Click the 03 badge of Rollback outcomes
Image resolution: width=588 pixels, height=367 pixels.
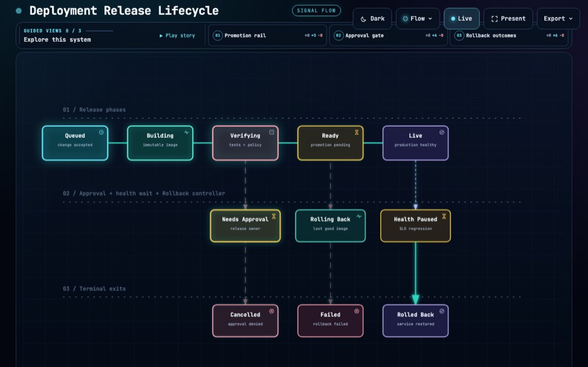pos(459,36)
